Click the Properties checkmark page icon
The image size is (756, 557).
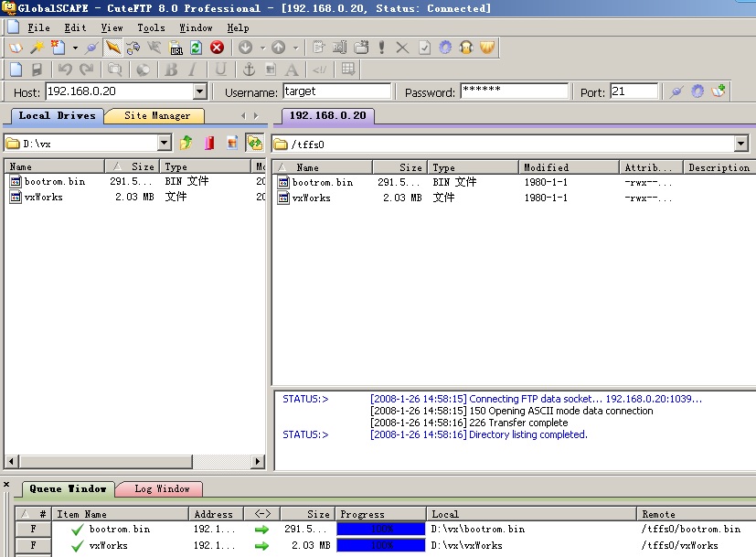(424, 48)
